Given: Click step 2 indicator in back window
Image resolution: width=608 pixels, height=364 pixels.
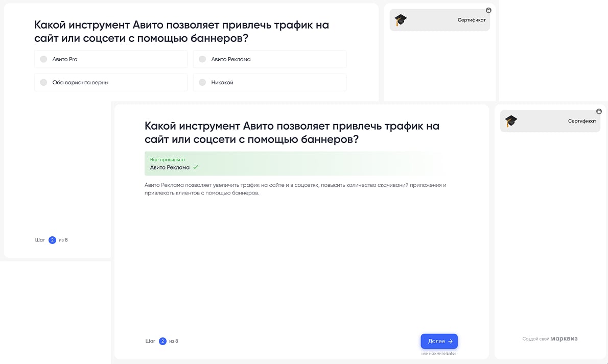Looking at the screenshot, I should click(x=52, y=240).
